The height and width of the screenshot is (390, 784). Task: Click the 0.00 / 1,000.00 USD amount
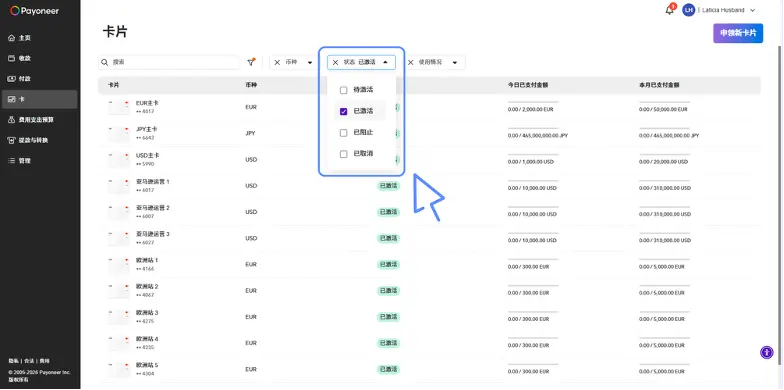click(531, 162)
